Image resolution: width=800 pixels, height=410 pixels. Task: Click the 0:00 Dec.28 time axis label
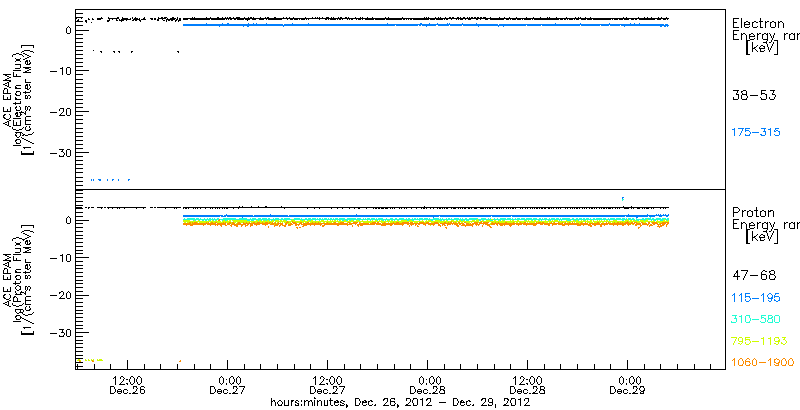427,387
